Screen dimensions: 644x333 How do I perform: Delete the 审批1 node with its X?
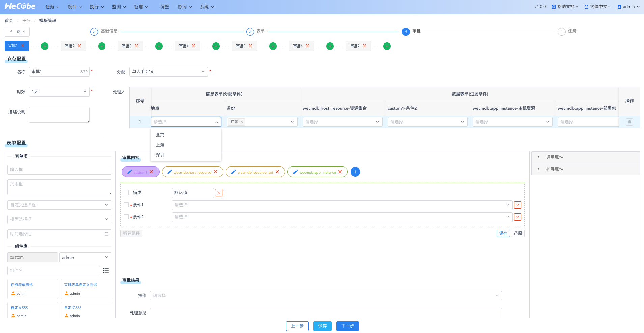pyautogui.click(x=23, y=46)
